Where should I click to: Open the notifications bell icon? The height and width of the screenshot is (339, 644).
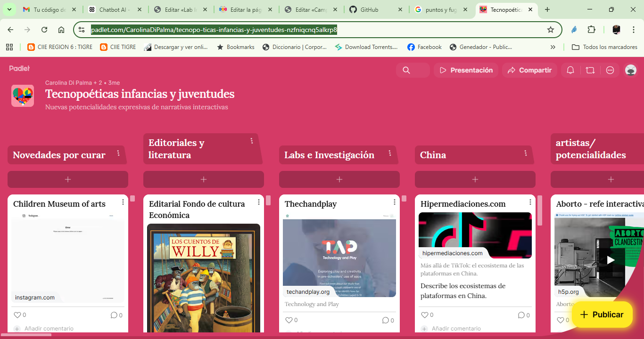click(x=570, y=70)
